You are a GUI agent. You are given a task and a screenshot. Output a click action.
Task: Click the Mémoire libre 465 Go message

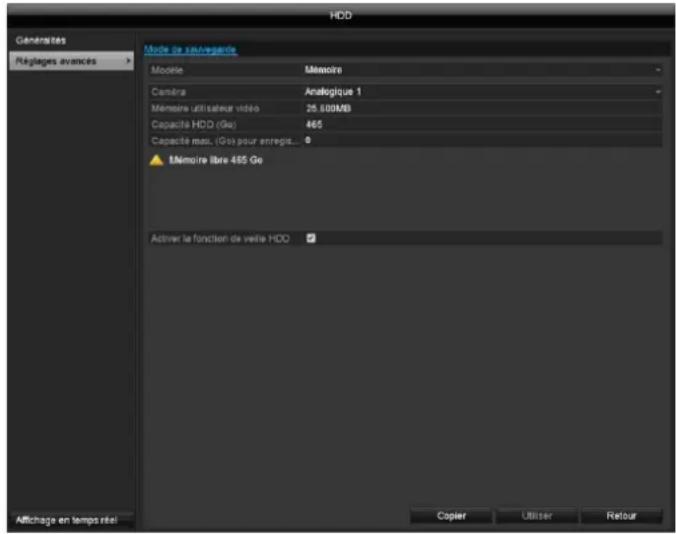216,160
